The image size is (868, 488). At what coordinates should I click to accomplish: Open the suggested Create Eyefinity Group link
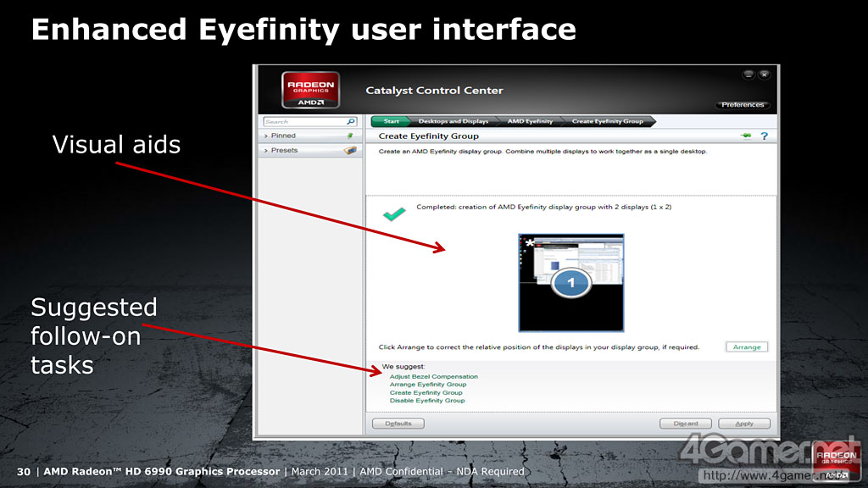(x=426, y=392)
